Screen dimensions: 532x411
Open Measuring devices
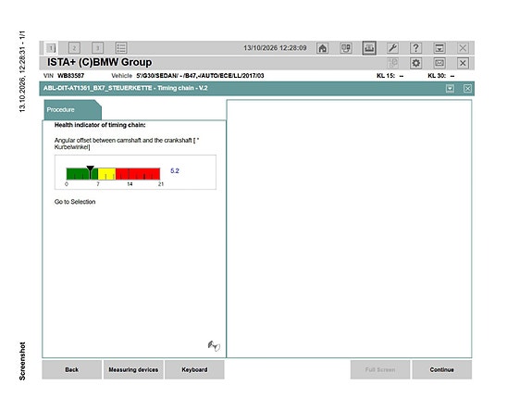[x=133, y=369]
